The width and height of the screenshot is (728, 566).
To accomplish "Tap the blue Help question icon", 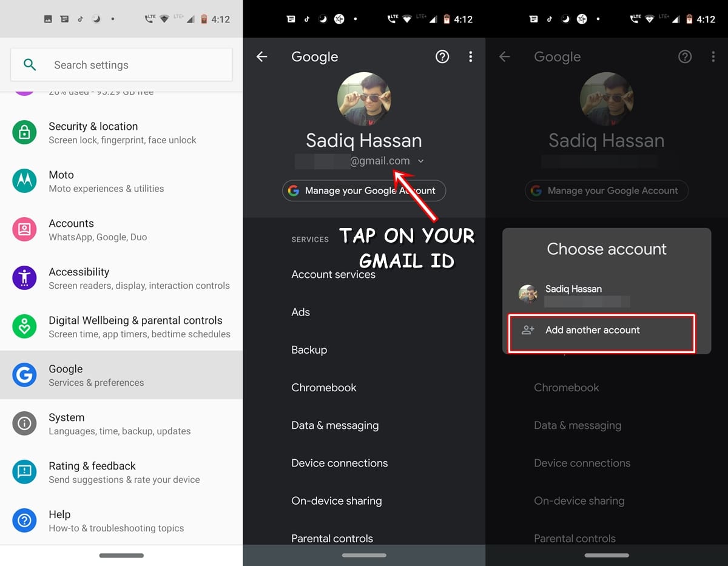I will pyautogui.click(x=24, y=521).
